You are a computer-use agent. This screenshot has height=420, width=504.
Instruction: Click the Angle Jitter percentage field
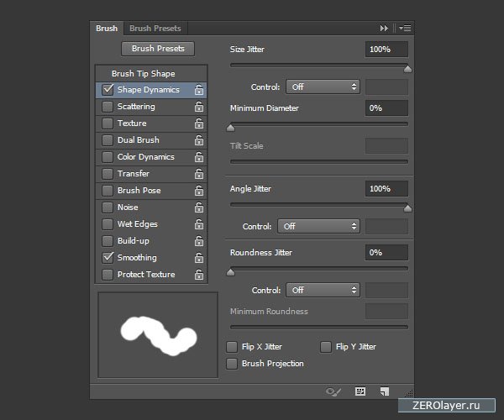(x=386, y=189)
